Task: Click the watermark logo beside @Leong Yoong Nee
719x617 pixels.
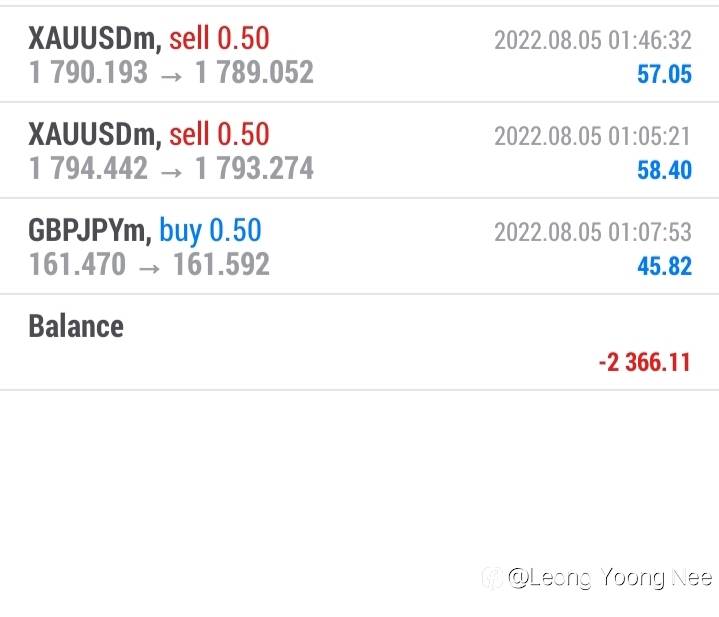Action: pyautogui.click(x=492, y=578)
